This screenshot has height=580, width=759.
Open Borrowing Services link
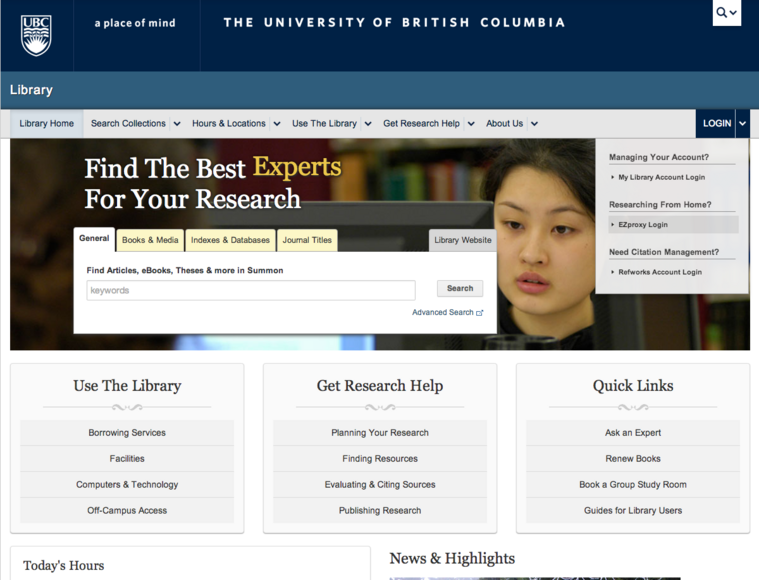127,433
